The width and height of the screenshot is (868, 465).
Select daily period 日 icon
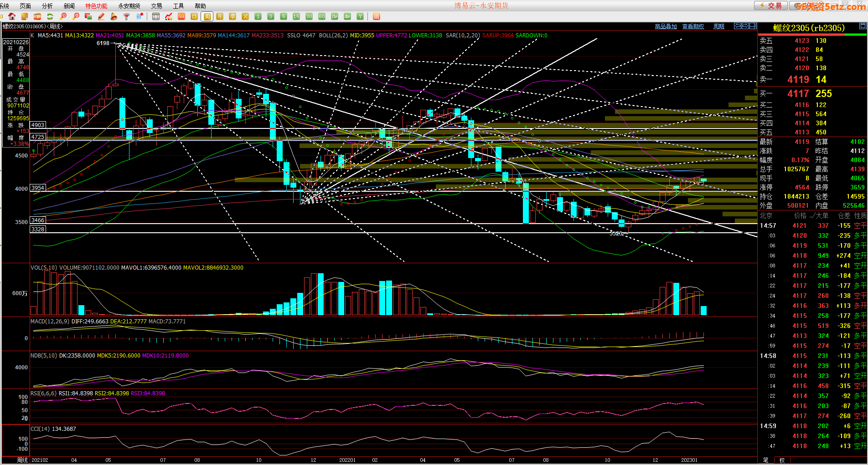194,16
